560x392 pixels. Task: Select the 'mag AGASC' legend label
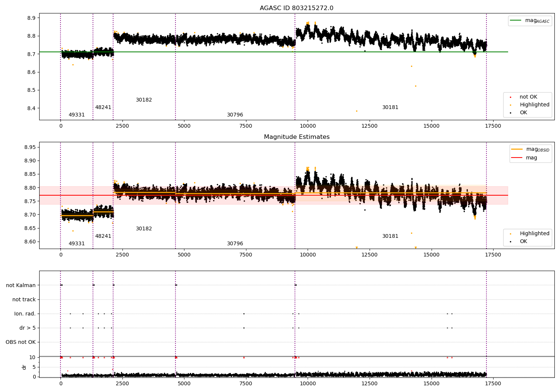pyautogui.click(x=537, y=21)
